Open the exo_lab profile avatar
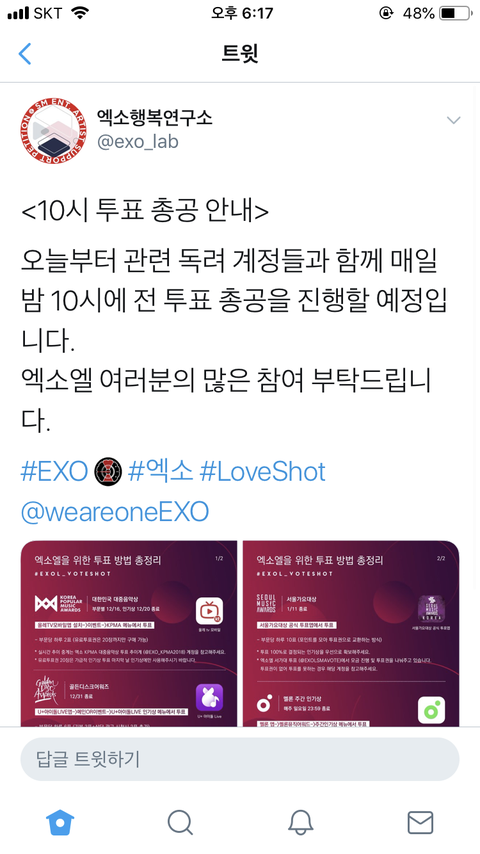 pyautogui.click(x=53, y=130)
